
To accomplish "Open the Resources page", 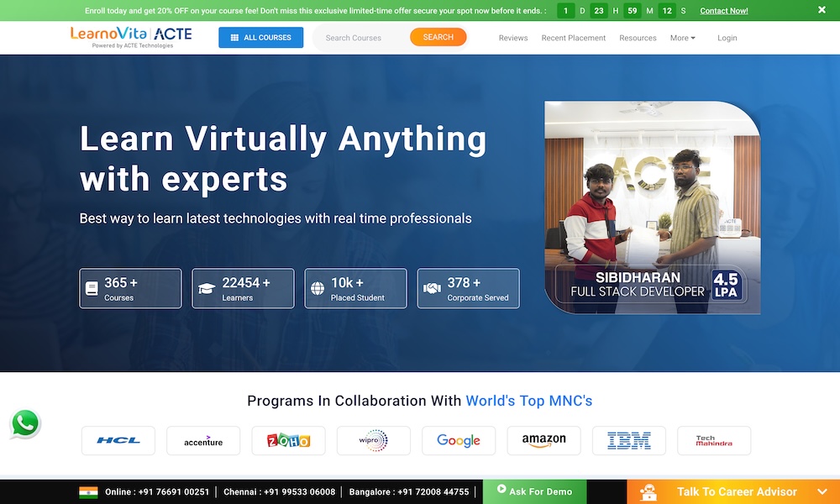I will (638, 38).
